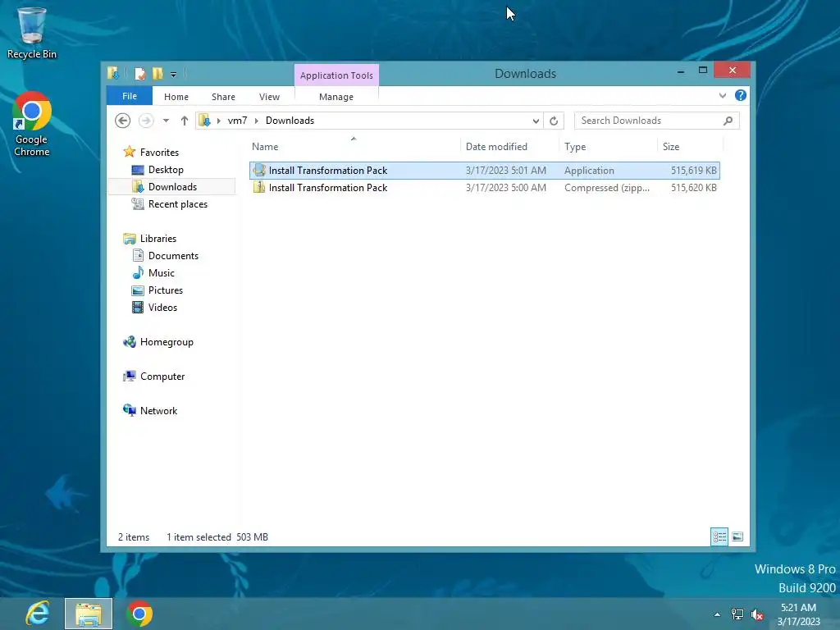Select the Install Transformation Pack zipped file
The image size is (840, 630).
point(484,188)
